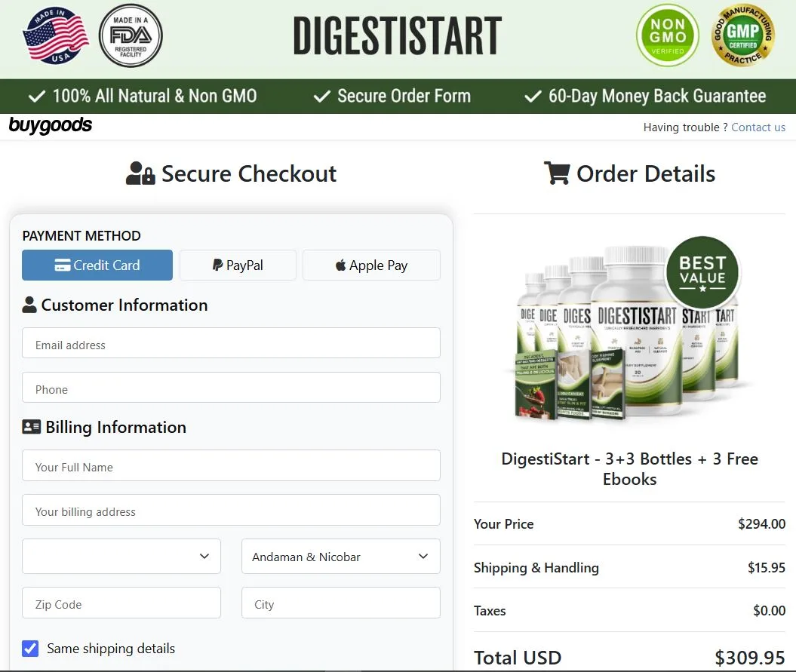This screenshot has height=672, width=796.
Task: Click the Best Value badge on product image
Action: (x=702, y=272)
